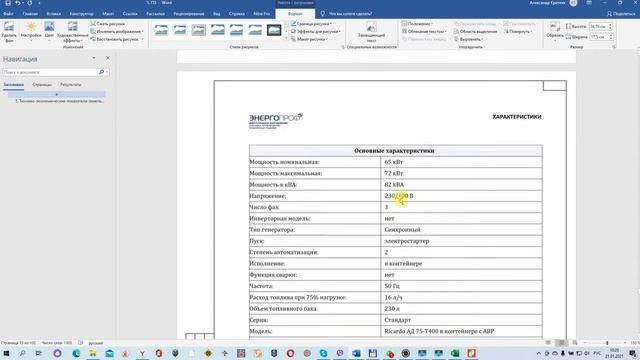This screenshot has width=640, height=360.
Task: Switch to the Insert (Вставка) tab
Action: pyautogui.click(x=53, y=13)
